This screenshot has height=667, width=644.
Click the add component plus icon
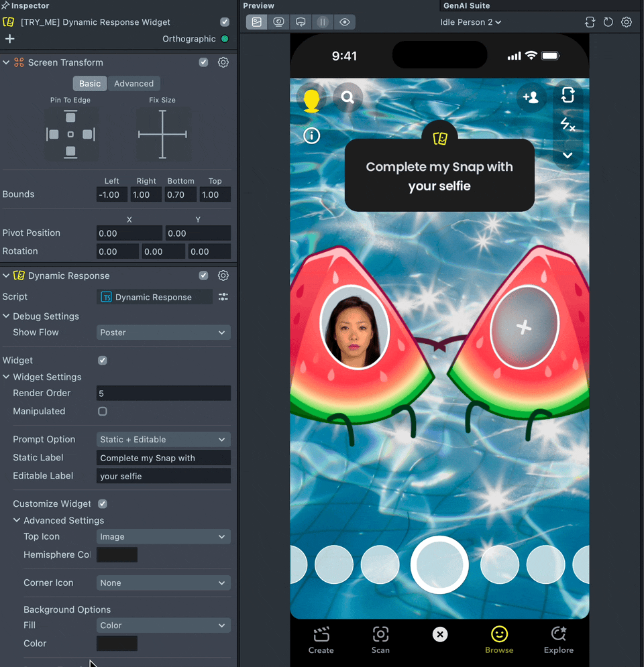(x=9, y=39)
